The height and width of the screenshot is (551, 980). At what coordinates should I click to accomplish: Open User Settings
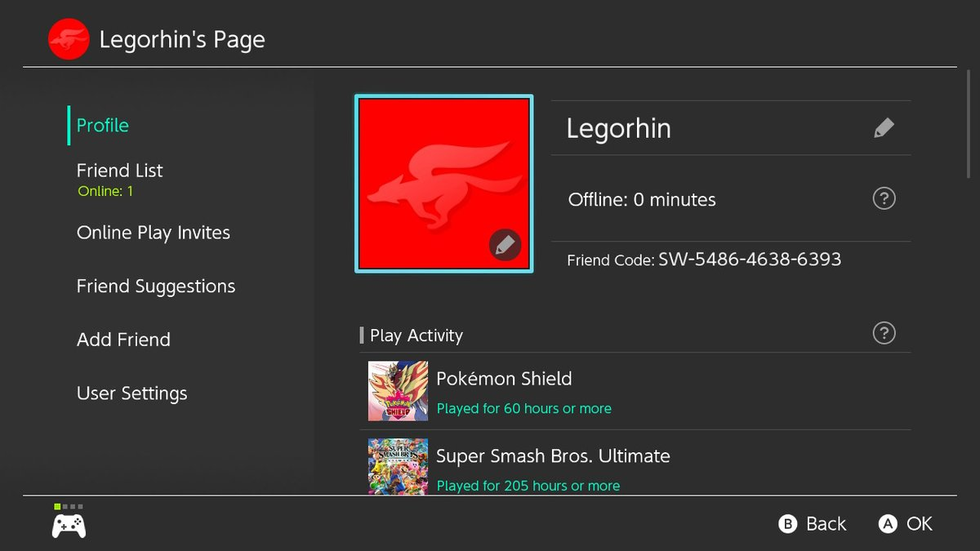pyautogui.click(x=132, y=393)
